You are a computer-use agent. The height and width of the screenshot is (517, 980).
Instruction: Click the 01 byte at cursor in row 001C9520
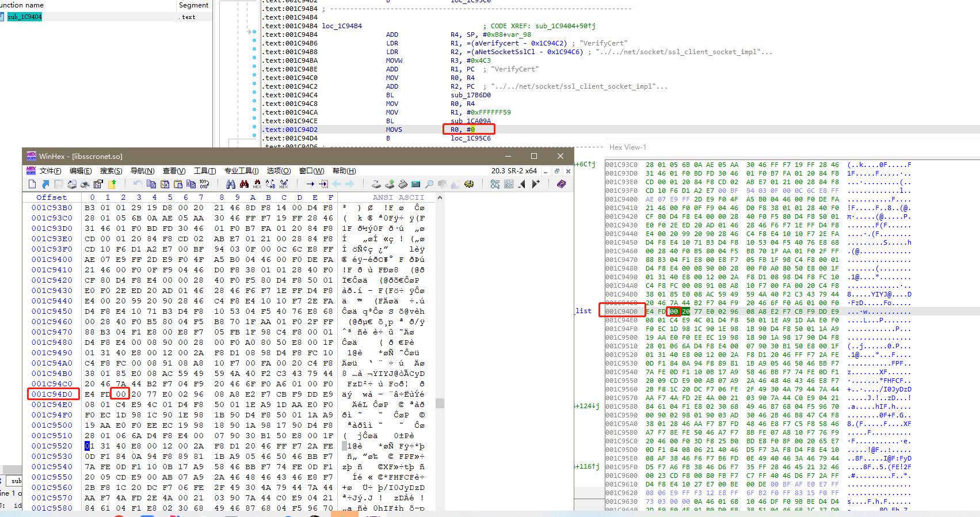pos(89,446)
